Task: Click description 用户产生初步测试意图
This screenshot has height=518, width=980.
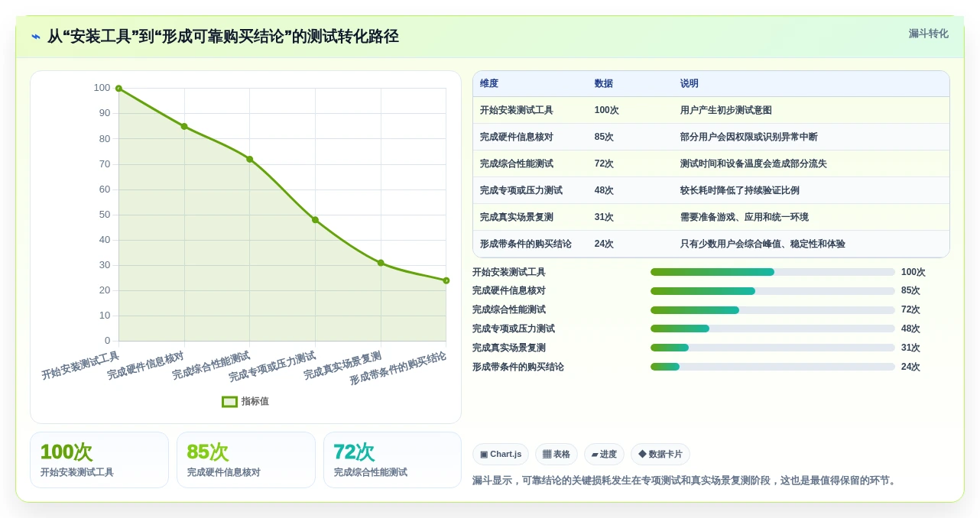Action: click(726, 111)
